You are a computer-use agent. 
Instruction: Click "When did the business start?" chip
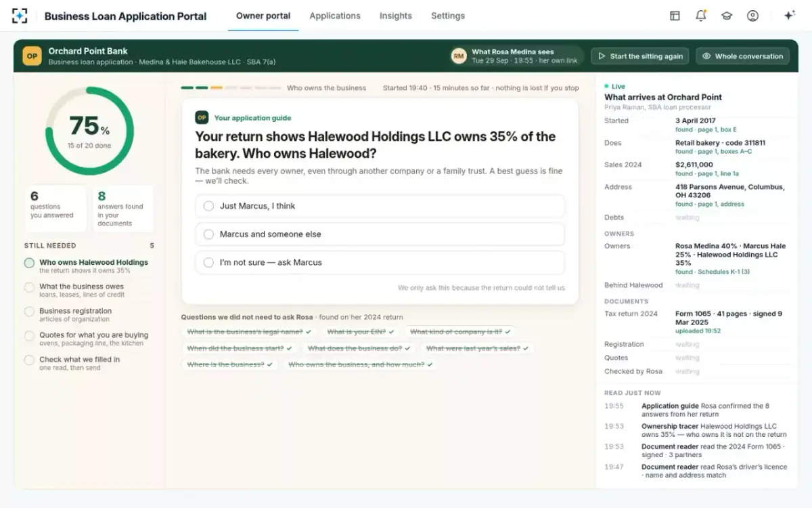click(x=240, y=348)
